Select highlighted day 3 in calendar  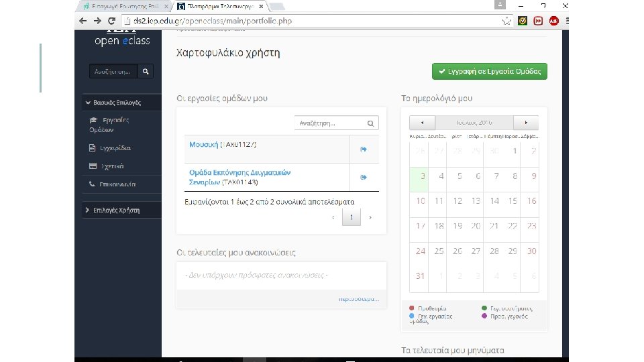tap(419, 180)
